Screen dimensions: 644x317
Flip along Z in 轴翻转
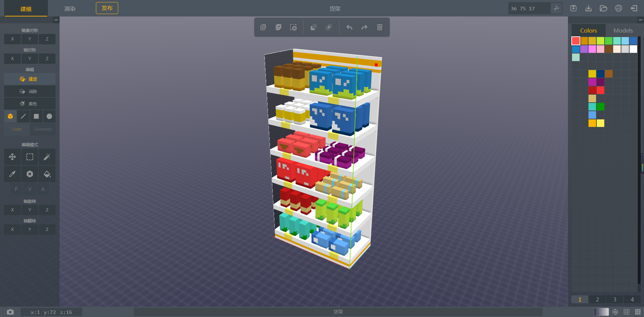pyautogui.click(x=47, y=230)
